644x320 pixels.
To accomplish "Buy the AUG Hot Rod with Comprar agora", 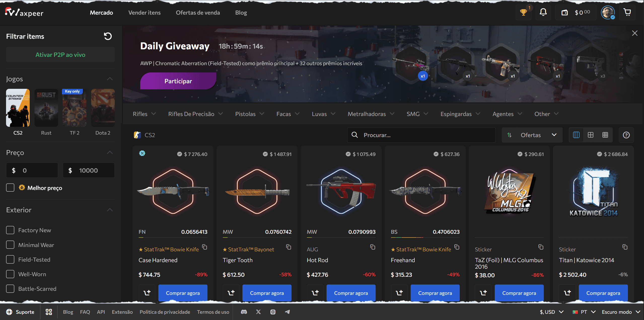I will 351,293.
